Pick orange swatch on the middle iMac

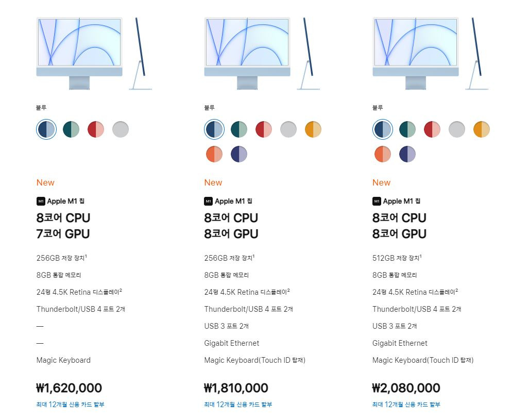tap(214, 154)
